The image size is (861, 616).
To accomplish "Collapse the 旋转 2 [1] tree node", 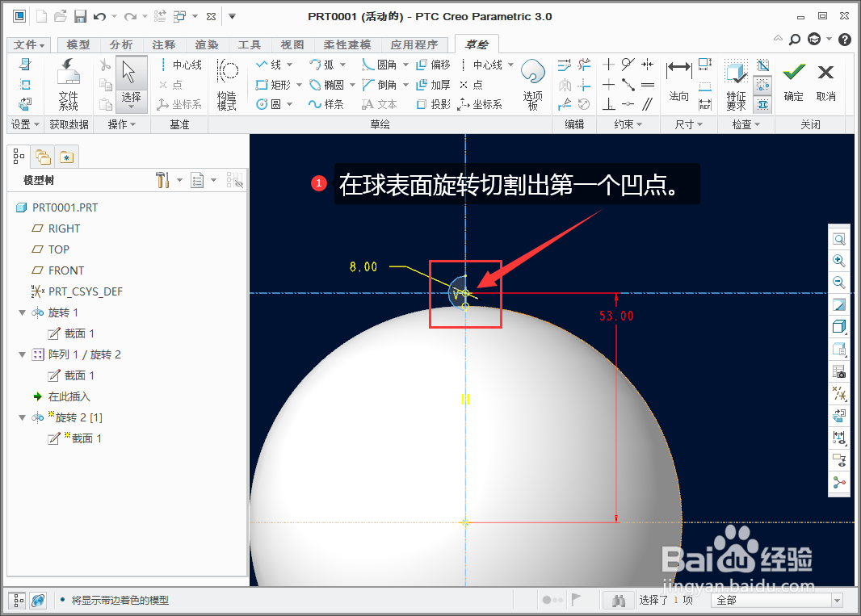I will tap(23, 418).
